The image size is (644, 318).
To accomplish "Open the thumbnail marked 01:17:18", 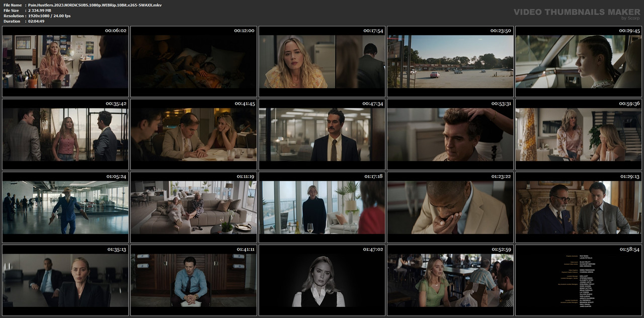I will [322, 207].
